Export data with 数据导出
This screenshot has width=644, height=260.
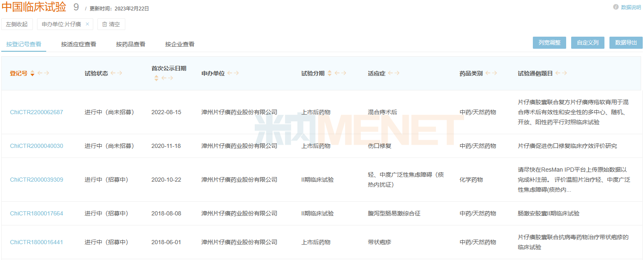pyautogui.click(x=626, y=42)
